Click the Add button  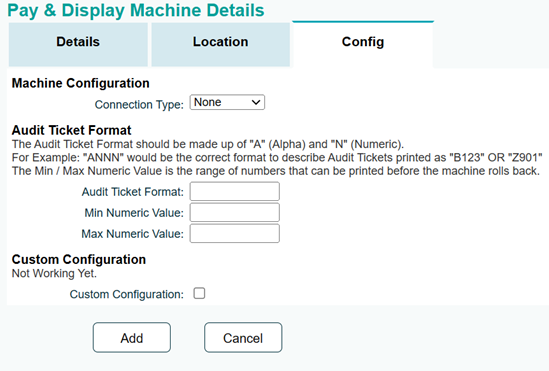click(x=132, y=338)
